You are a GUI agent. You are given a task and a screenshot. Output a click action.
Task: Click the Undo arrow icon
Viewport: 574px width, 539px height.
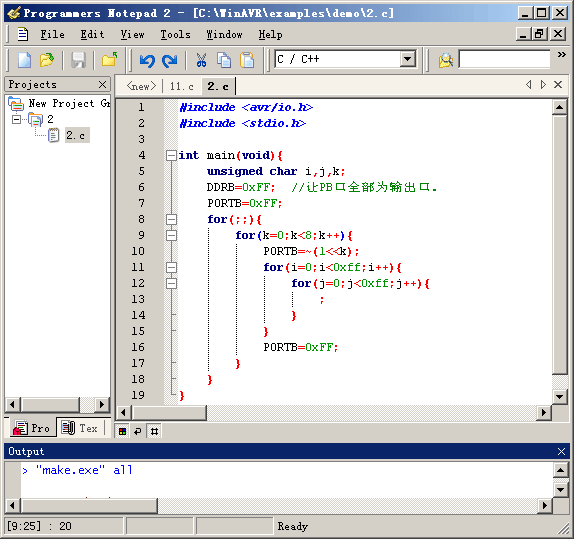pyautogui.click(x=147, y=60)
